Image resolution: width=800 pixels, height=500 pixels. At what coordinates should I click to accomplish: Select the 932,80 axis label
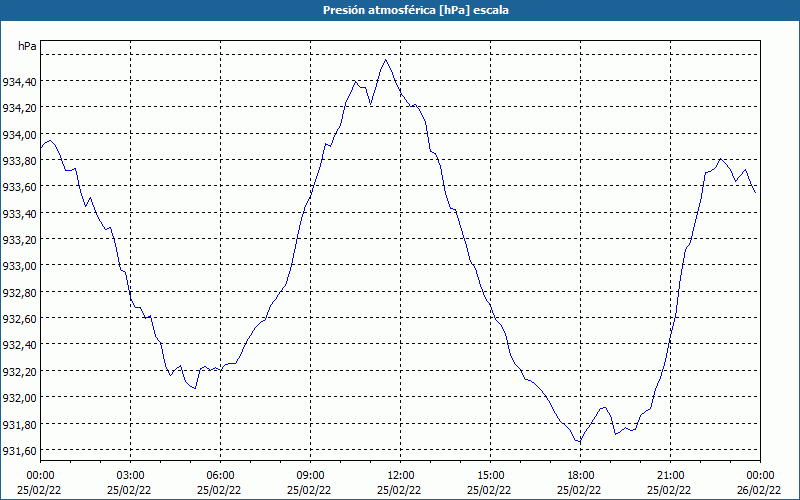coord(19,292)
